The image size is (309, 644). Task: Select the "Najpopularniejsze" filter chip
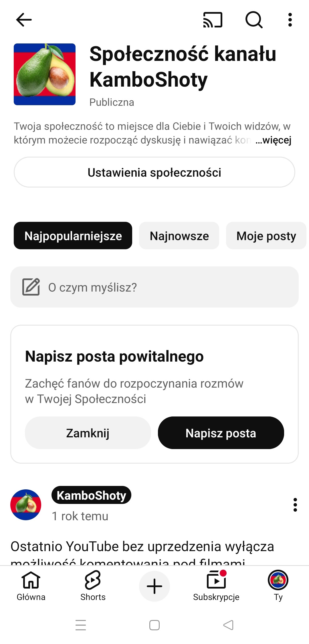(x=73, y=236)
